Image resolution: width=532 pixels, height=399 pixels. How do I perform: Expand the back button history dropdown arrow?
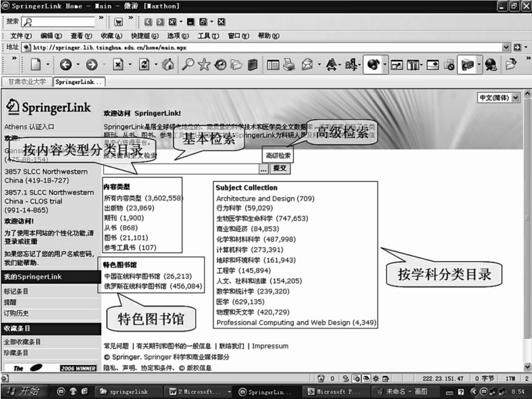pyautogui.click(x=78, y=65)
